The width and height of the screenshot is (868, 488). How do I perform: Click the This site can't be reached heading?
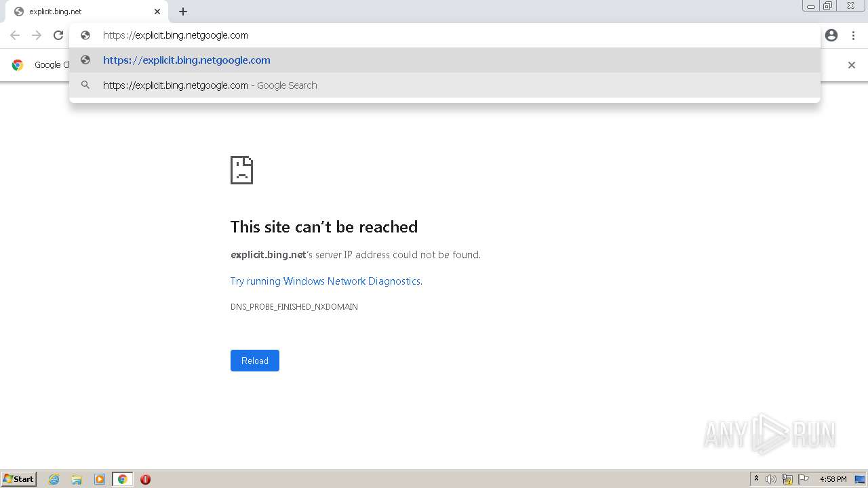[x=324, y=227]
